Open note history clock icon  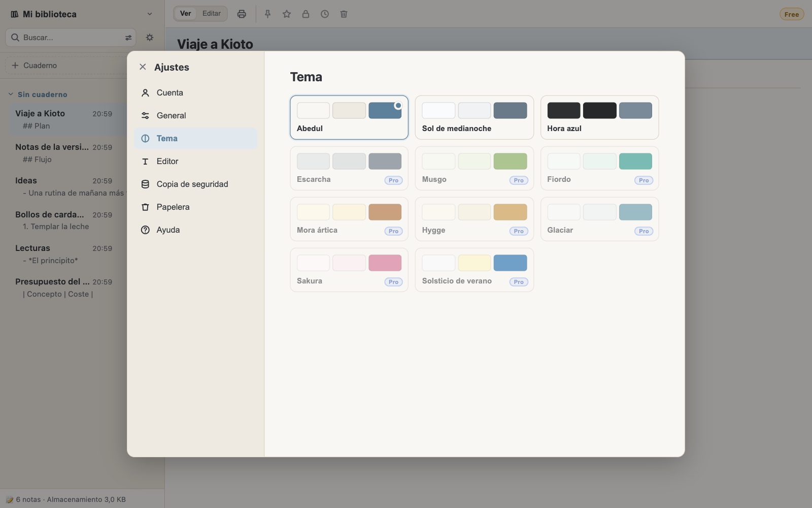(x=325, y=14)
